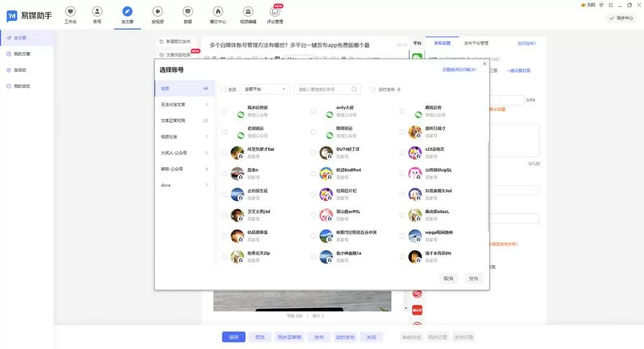Click the red Weibo platform icon behind dialog
Screen dimensions: 644x349
point(417,293)
